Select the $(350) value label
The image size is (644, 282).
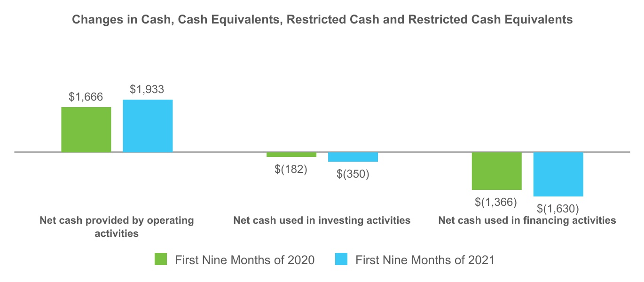pyautogui.click(x=353, y=174)
